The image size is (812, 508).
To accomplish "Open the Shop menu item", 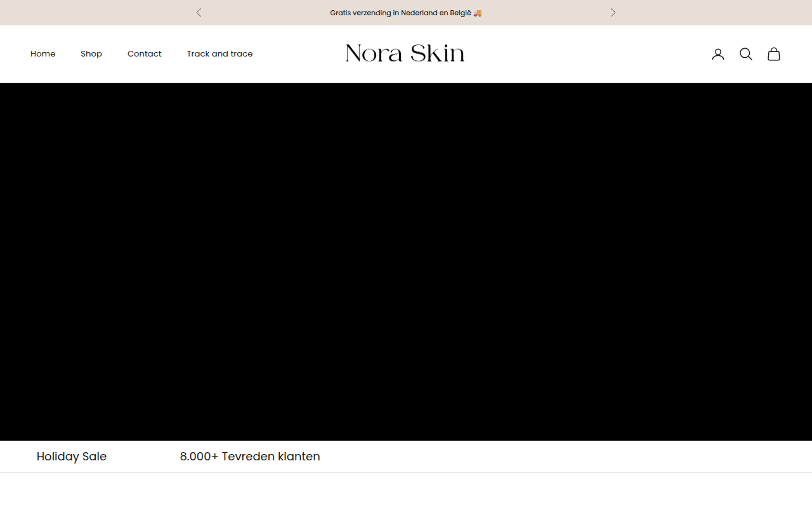I will click(x=91, y=54).
